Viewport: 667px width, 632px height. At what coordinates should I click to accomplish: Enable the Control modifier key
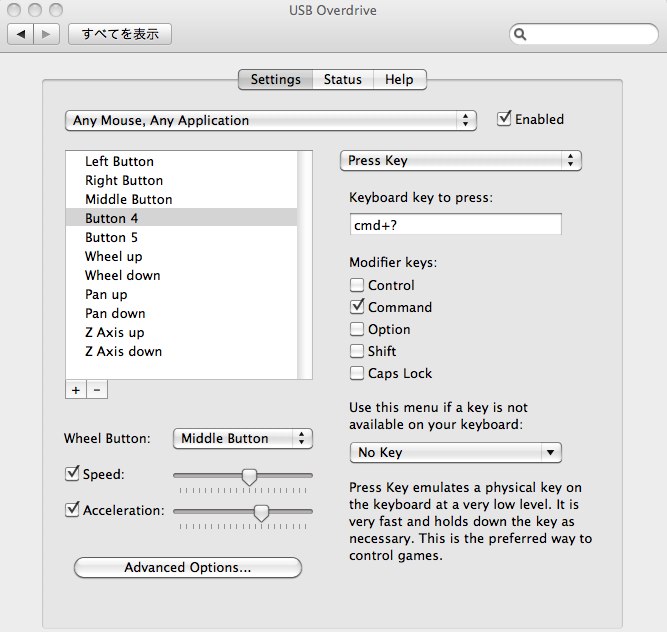[x=357, y=285]
